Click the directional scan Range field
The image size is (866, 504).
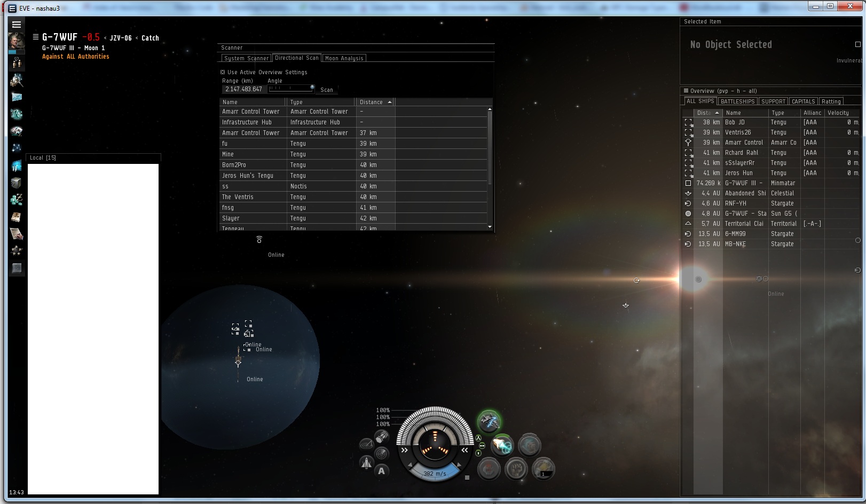(244, 89)
